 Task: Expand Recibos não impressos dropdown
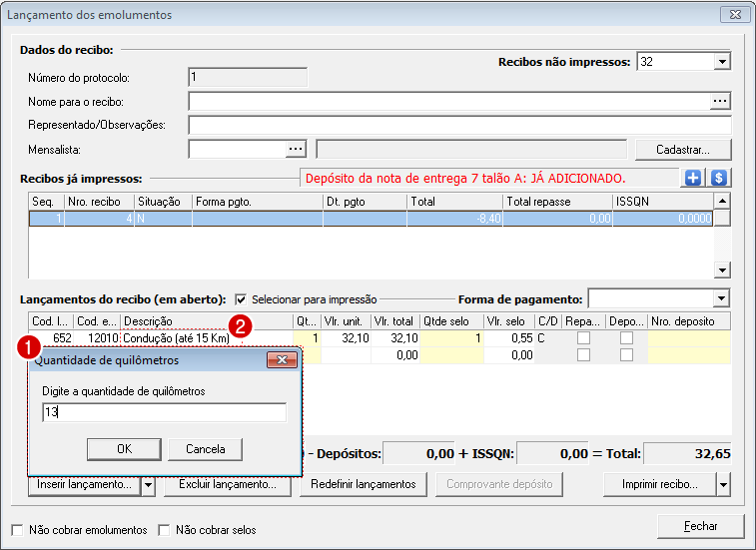722,62
